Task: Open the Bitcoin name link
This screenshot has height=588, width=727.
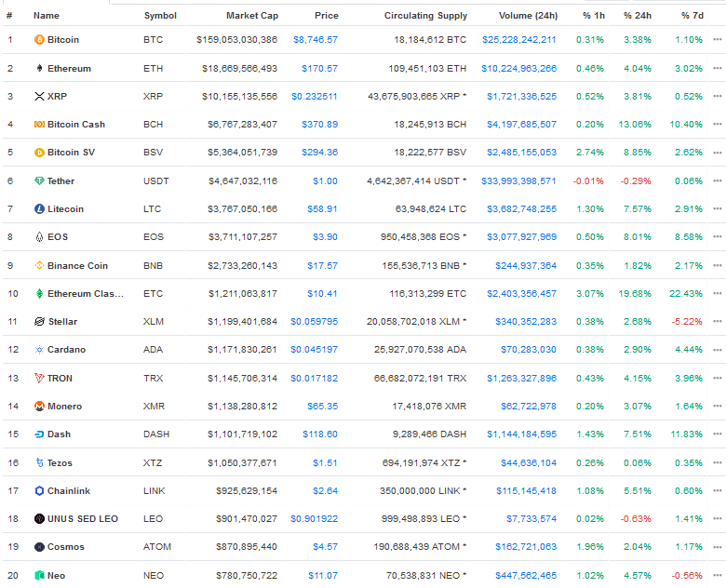Action: click(63, 40)
